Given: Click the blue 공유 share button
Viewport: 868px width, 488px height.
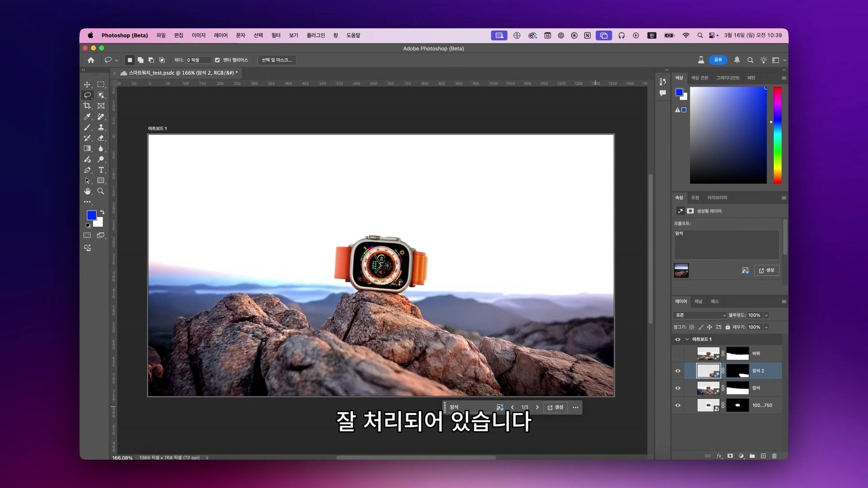Looking at the screenshot, I should [718, 60].
